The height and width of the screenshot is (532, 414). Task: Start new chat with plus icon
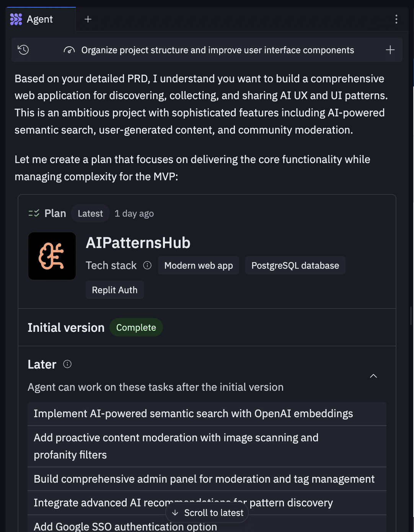(390, 50)
